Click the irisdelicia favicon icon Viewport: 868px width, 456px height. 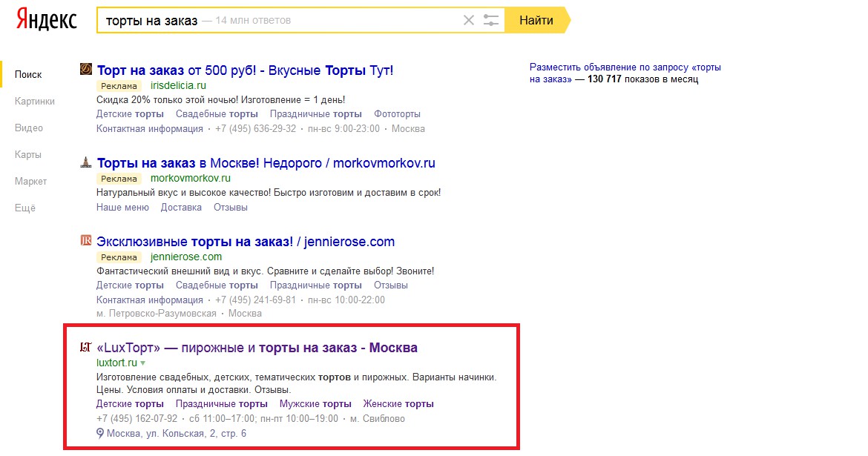(x=86, y=69)
